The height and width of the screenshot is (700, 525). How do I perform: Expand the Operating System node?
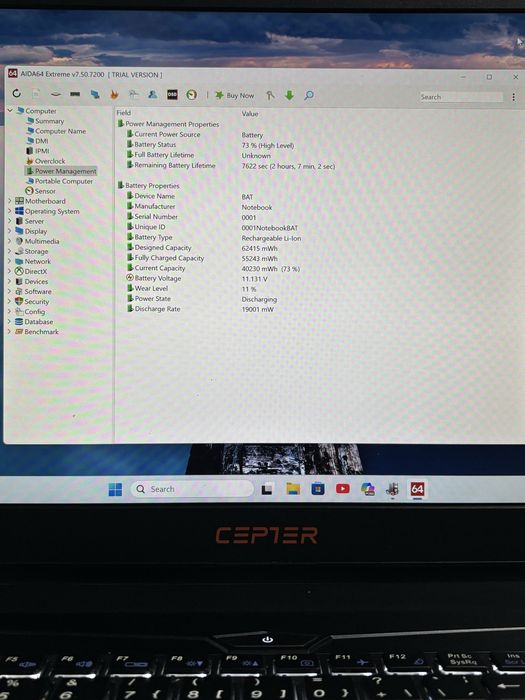pyautogui.click(x=9, y=211)
